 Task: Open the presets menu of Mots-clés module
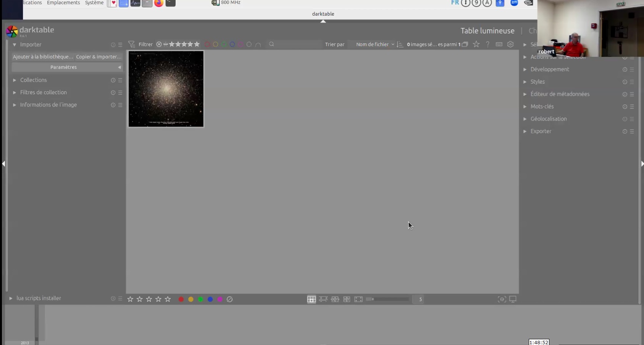coord(632,107)
